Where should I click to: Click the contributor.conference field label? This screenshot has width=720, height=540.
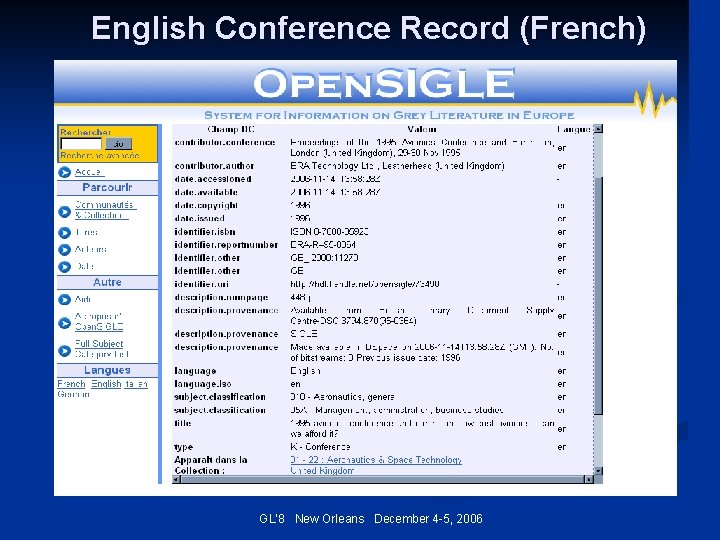pyautogui.click(x=225, y=142)
